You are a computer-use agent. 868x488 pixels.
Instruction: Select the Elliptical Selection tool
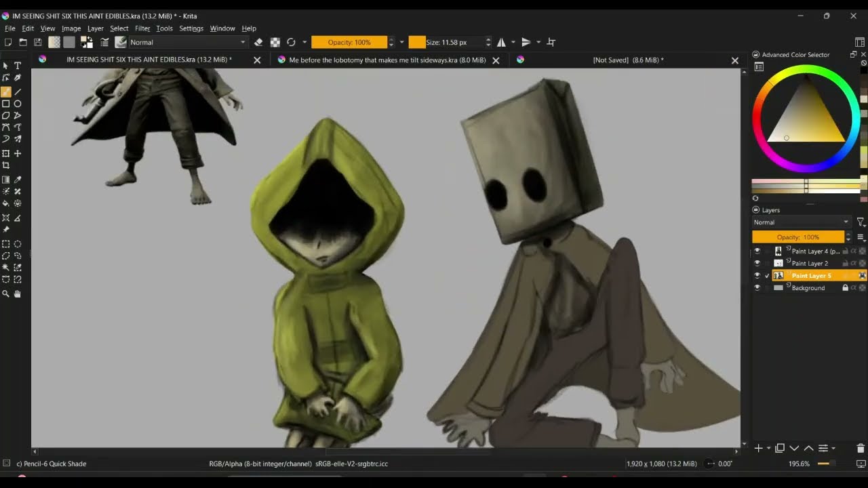[18, 244]
